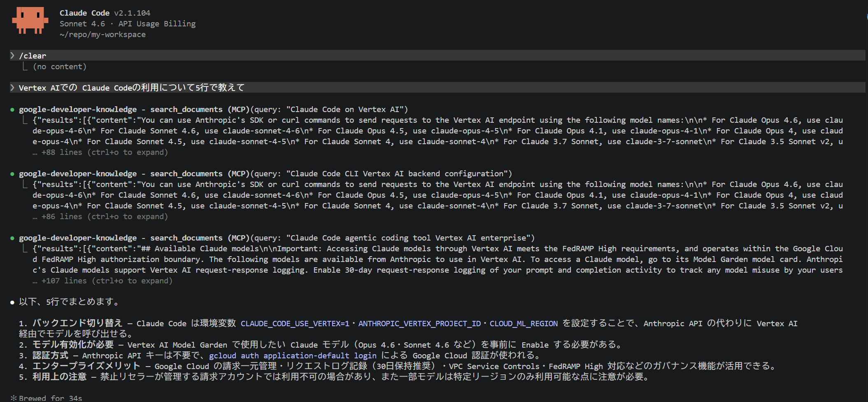The height and width of the screenshot is (402, 868).
Task: Click the green bullet beside first search_documents call
Action: coord(12,109)
